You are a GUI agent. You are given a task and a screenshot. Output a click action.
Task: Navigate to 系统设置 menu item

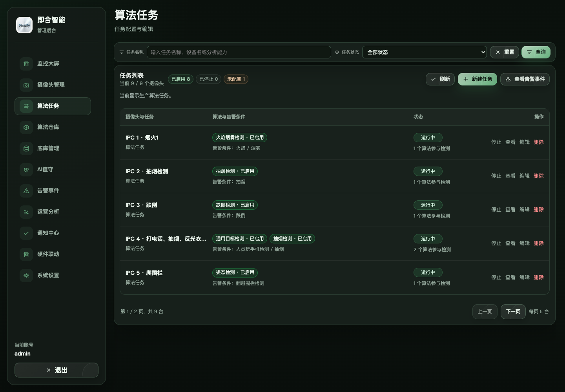click(x=53, y=275)
